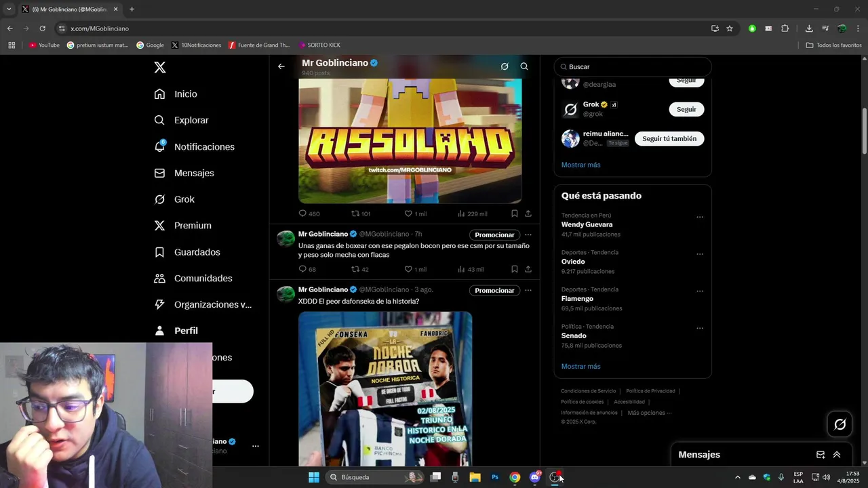Screen dimensions: 868x488
Task: Open the floating Grok button
Action: (x=840, y=424)
